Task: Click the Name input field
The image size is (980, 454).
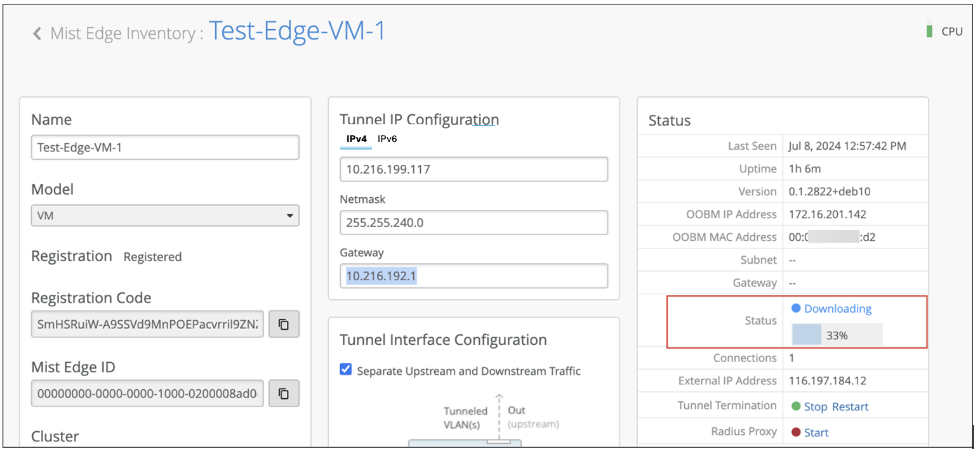Action: coord(165,148)
